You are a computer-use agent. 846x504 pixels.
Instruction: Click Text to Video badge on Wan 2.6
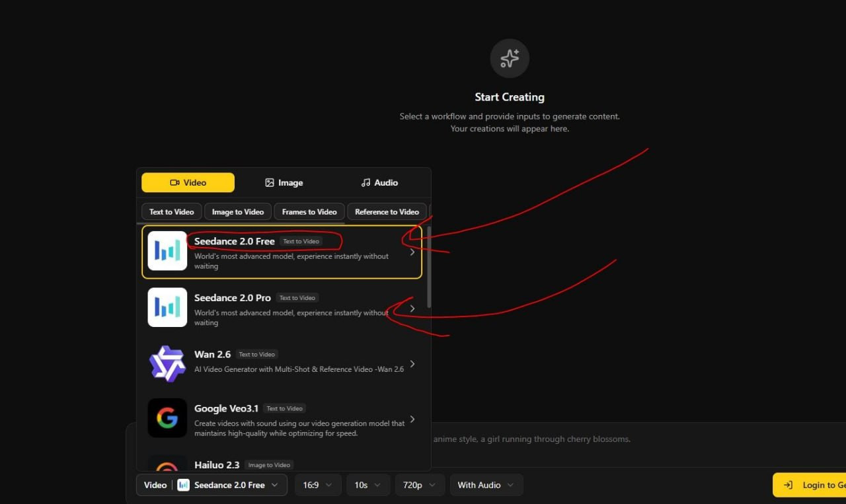(x=257, y=355)
